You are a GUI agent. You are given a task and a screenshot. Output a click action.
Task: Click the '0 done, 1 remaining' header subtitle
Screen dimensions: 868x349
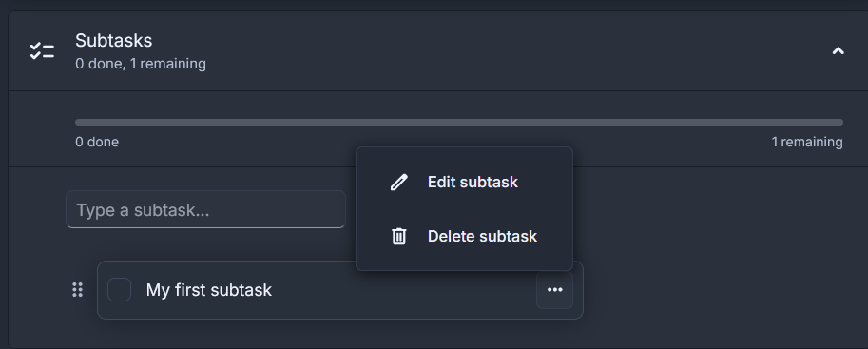coord(141,64)
